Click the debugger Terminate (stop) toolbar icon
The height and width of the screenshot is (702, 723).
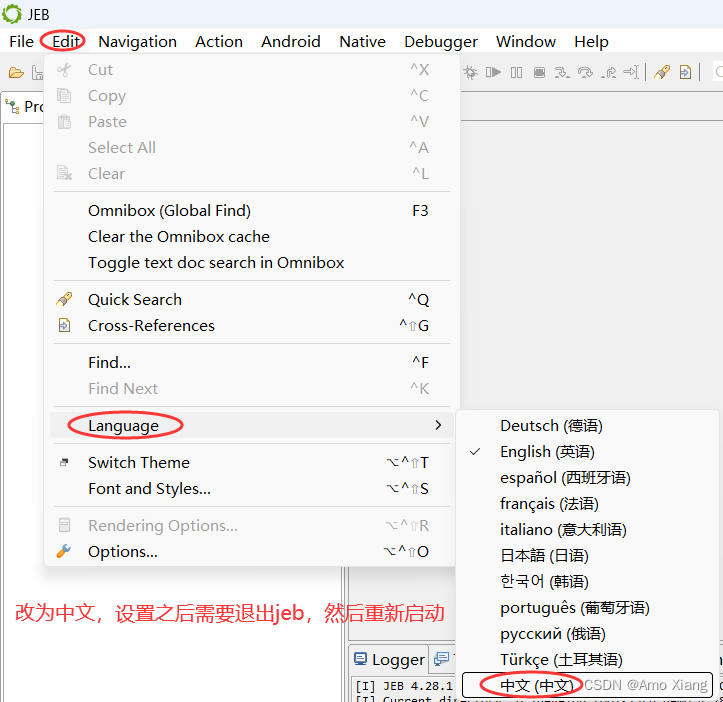point(539,72)
